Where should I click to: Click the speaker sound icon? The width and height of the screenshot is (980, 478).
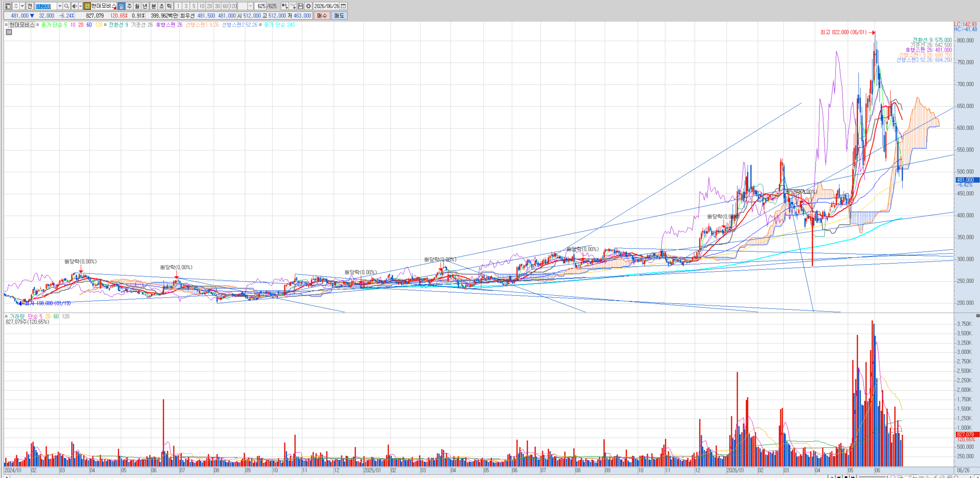75,6
